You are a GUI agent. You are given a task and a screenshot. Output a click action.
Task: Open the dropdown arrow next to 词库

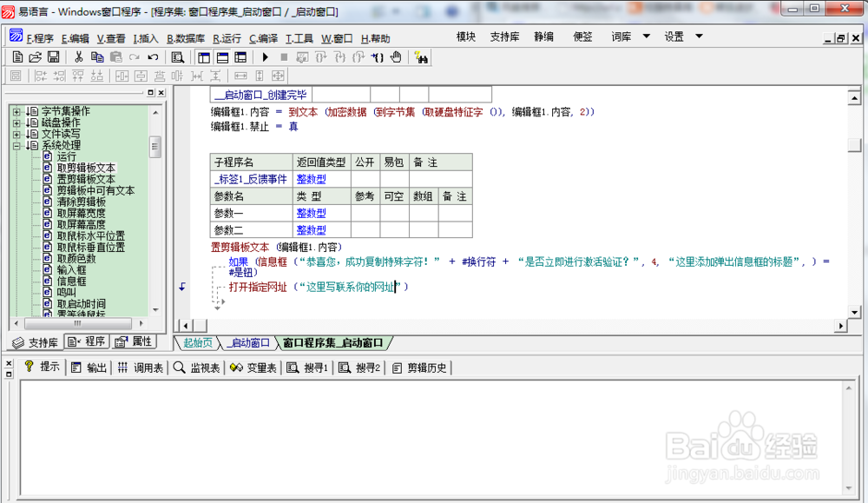click(646, 36)
